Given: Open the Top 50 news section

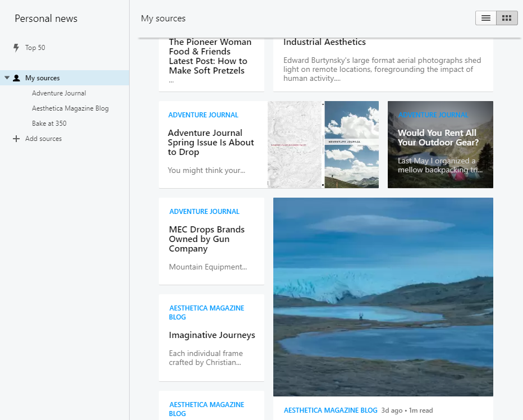Looking at the screenshot, I should tap(35, 48).
